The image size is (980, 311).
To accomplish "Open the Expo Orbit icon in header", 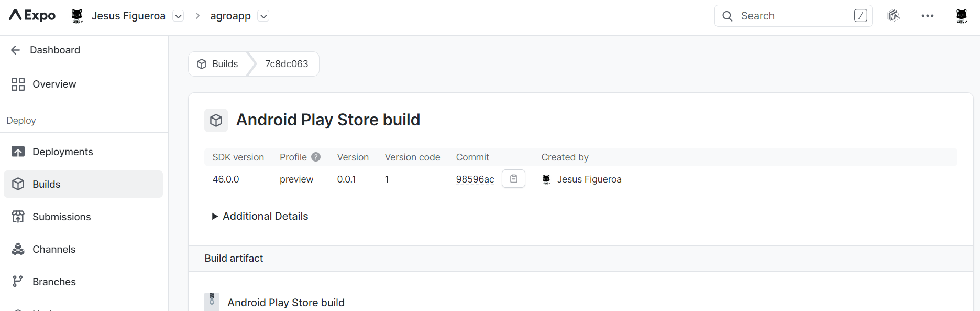I will click(894, 16).
